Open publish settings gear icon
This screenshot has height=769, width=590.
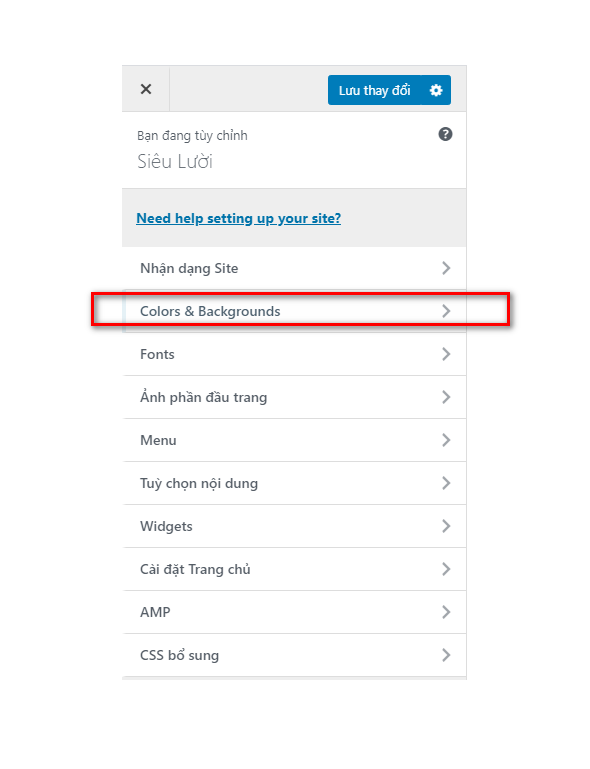point(436,90)
